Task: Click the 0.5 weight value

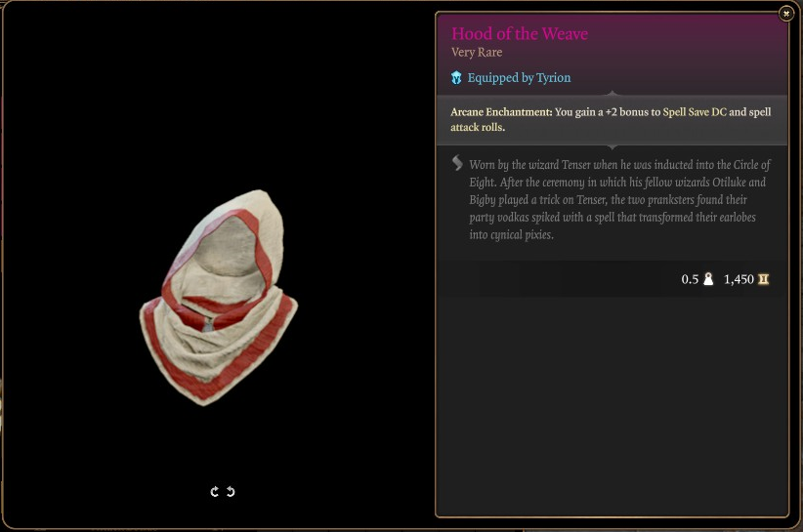Action: pyautogui.click(x=690, y=279)
